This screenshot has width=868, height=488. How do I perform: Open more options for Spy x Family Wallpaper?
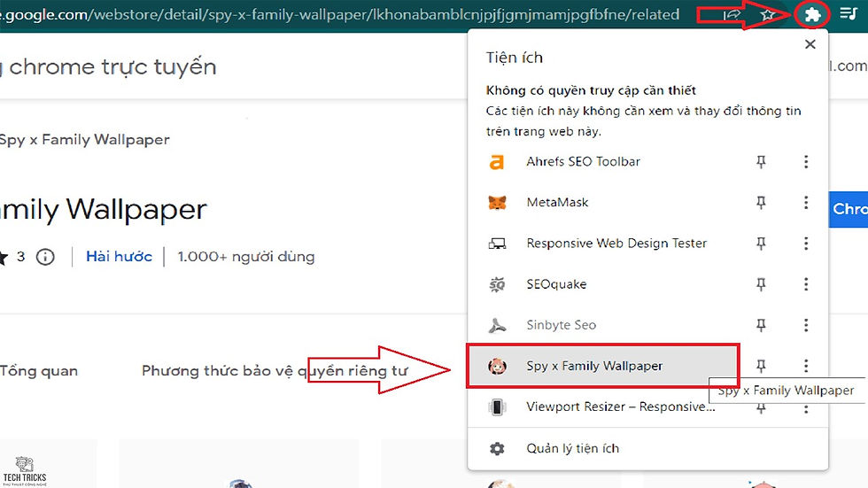(x=806, y=366)
